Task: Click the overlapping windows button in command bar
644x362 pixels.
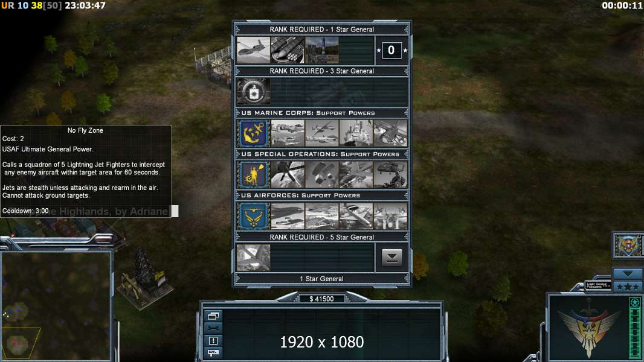Action: click(x=213, y=316)
